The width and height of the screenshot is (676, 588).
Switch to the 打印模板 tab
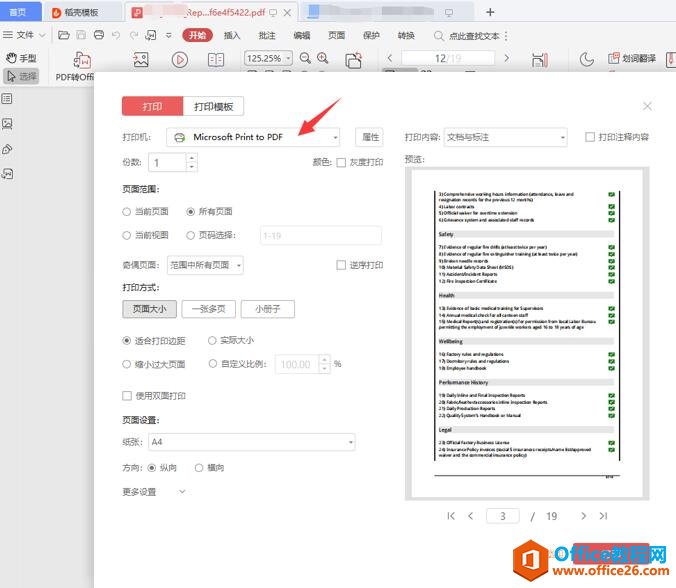point(213,106)
